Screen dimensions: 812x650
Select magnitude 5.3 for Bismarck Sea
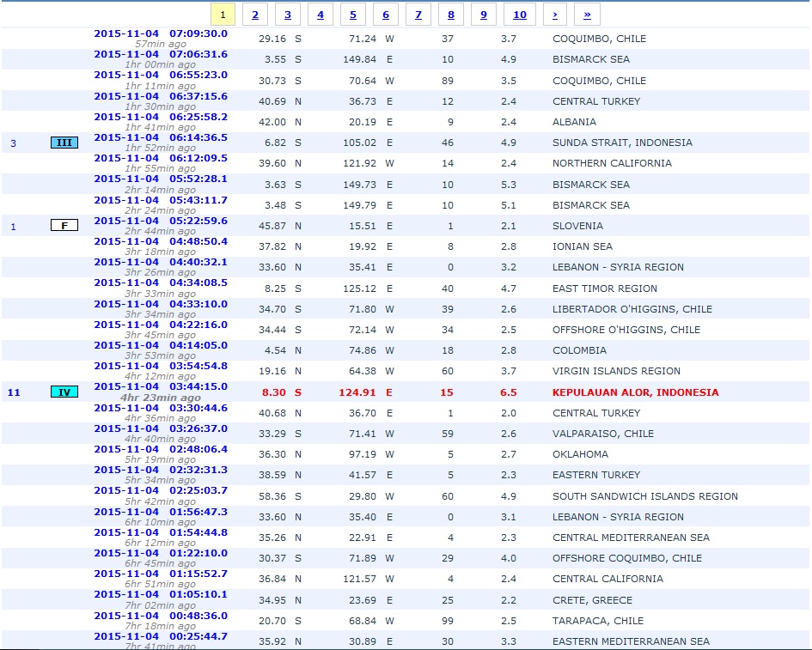[508, 185]
